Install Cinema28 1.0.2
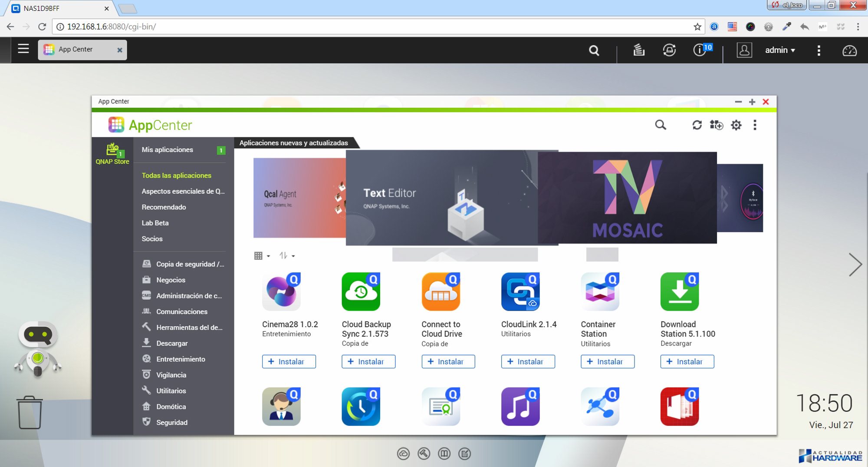Screen dimensions: 868x467 point(289,361)
